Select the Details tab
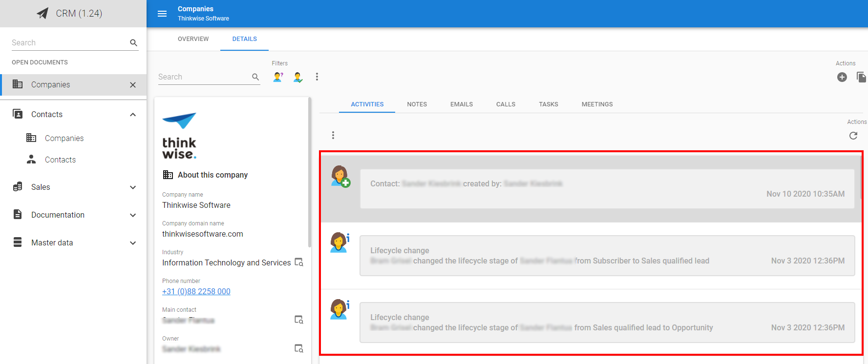 click(244, 39)
